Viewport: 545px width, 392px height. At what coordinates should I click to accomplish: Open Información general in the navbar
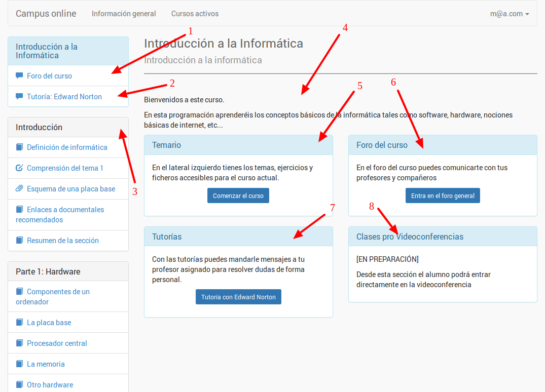(124, 14)
